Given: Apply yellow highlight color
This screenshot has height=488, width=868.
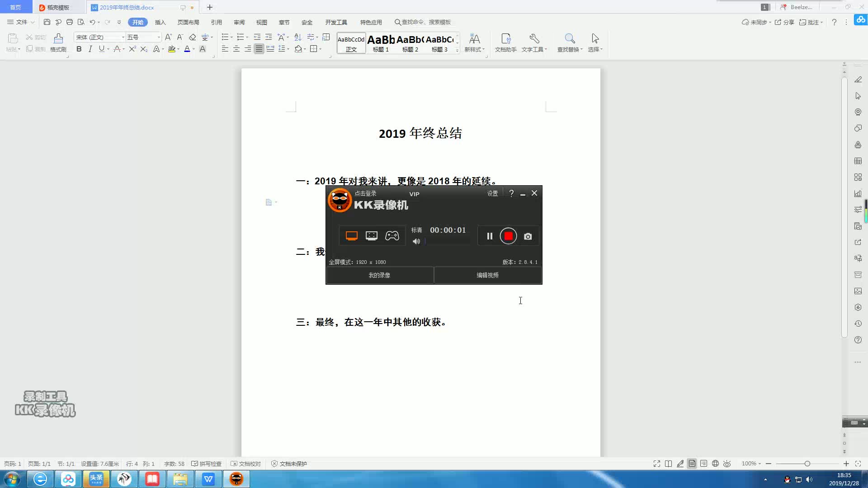Looking at the screenshot, I should (171, 49).
